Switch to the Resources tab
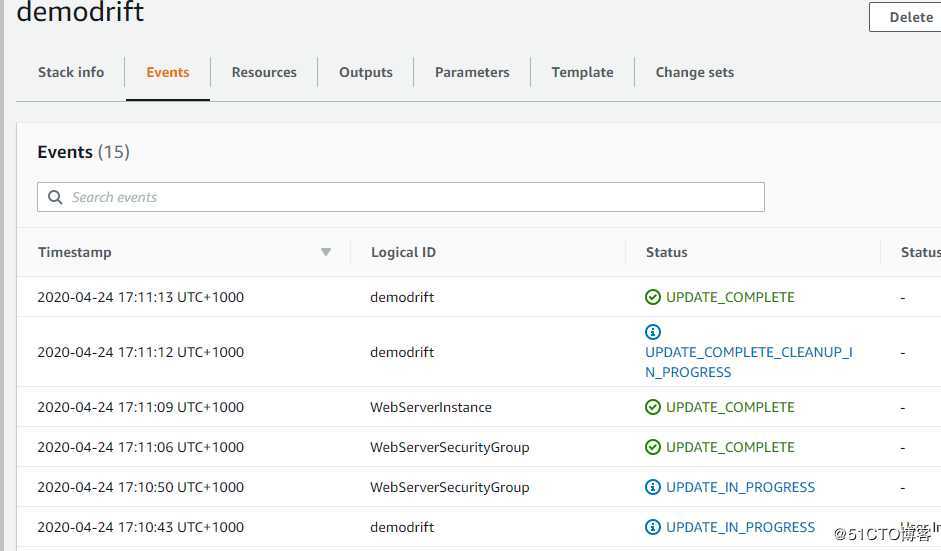941x551 pixels. click(264, 72)
